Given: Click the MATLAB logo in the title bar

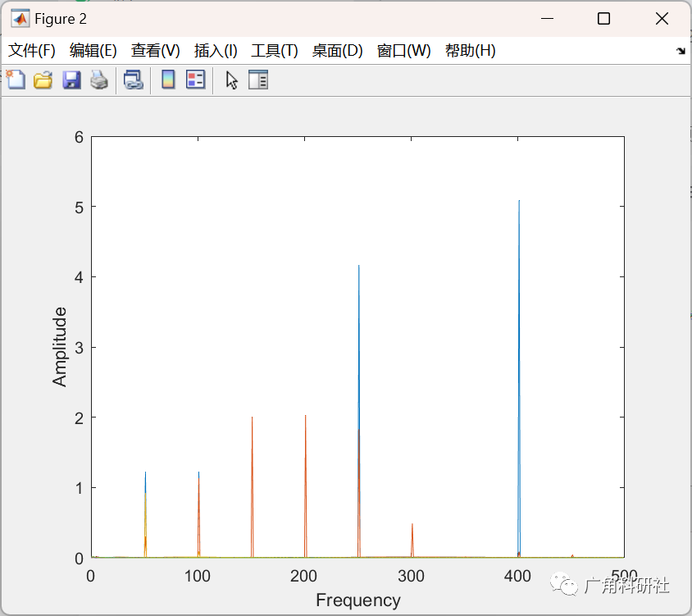Looking at the screenshot, I should coord(20,18).
